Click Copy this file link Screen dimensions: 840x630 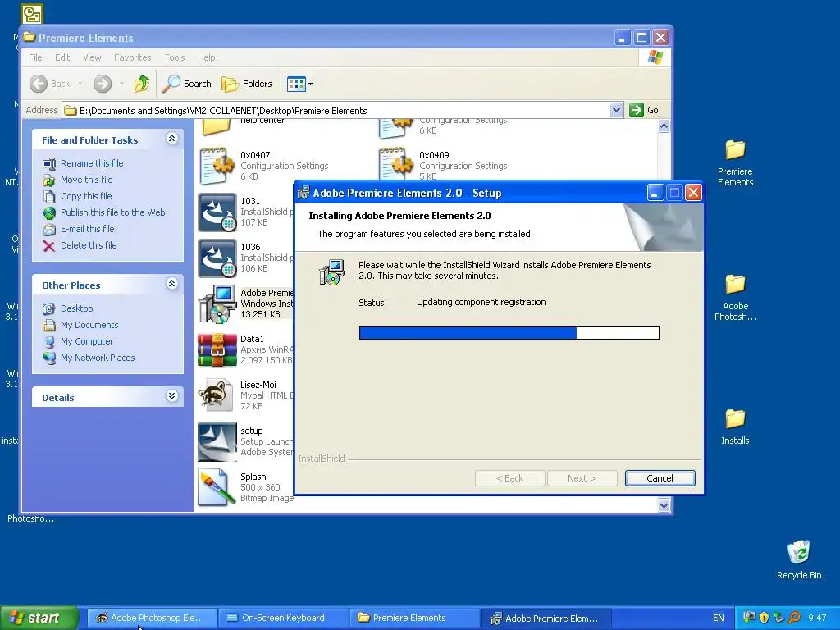85,196
